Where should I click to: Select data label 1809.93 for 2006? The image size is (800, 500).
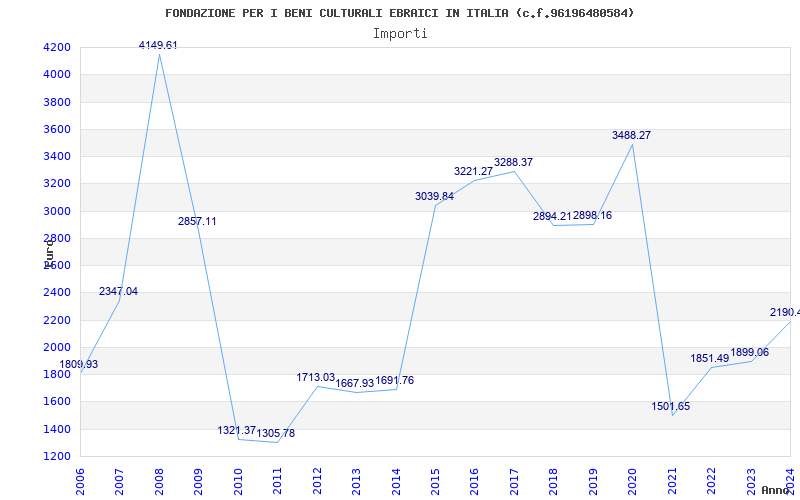[x=79, y=365]
